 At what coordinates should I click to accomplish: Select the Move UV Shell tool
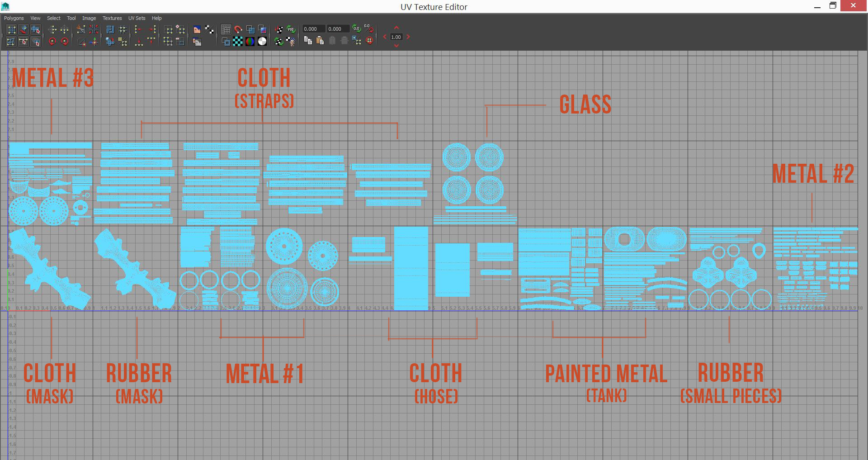(23, 29)
